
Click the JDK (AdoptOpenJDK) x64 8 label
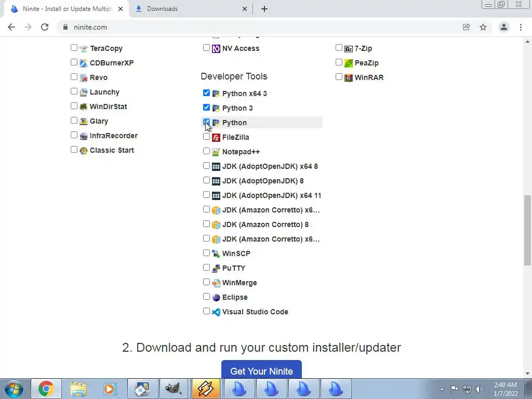[x=270, y=167]
